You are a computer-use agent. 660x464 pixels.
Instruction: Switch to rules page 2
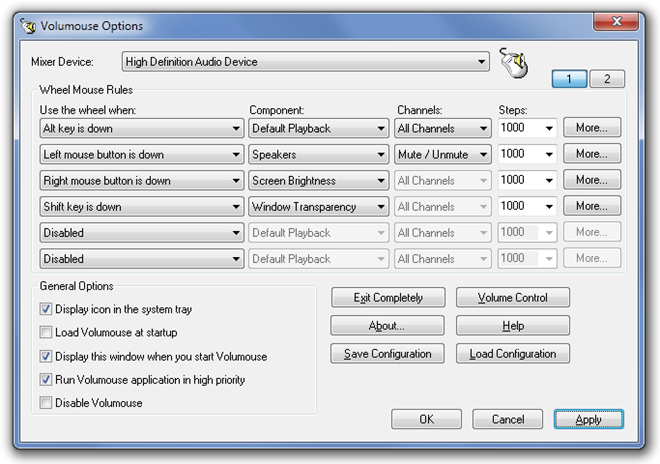(x=607, y=79)
